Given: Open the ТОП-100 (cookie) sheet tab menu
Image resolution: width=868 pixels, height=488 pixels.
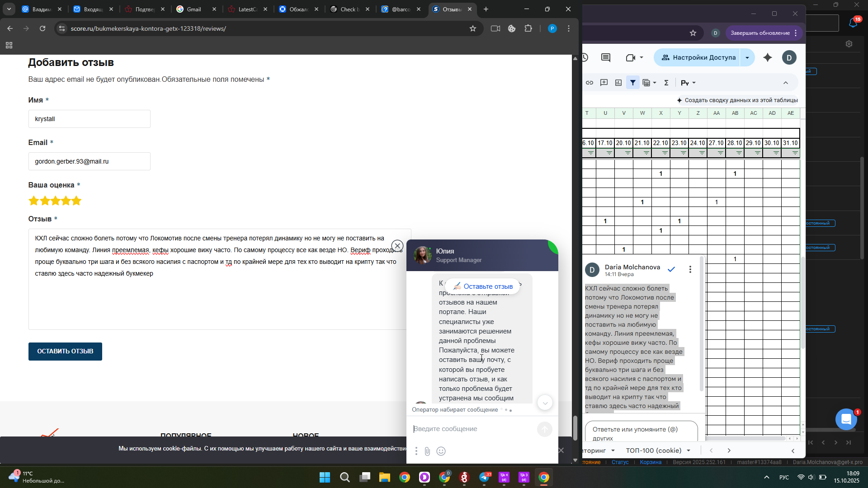Looking at the screenshot, I should point(689,450).
